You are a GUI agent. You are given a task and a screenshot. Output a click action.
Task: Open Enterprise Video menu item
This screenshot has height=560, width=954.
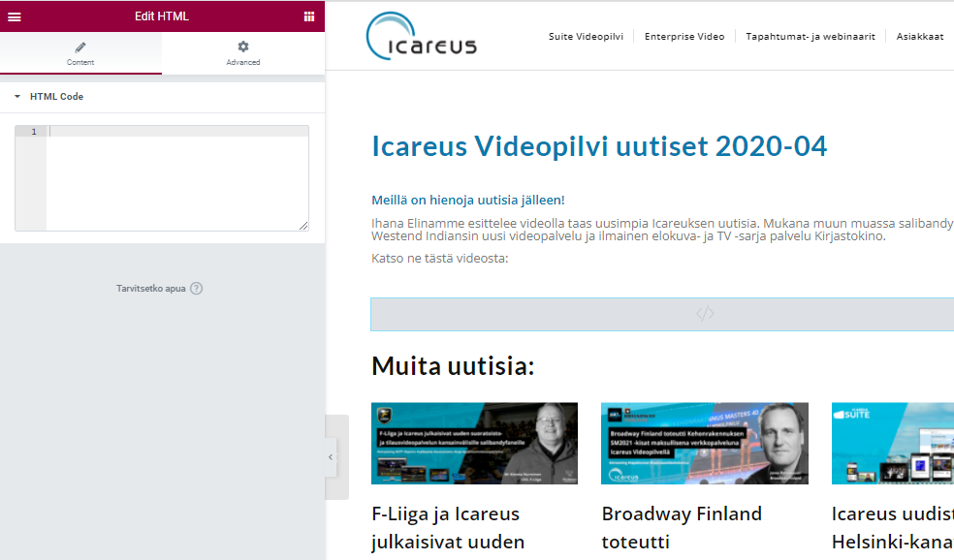[x=684, y=36]
